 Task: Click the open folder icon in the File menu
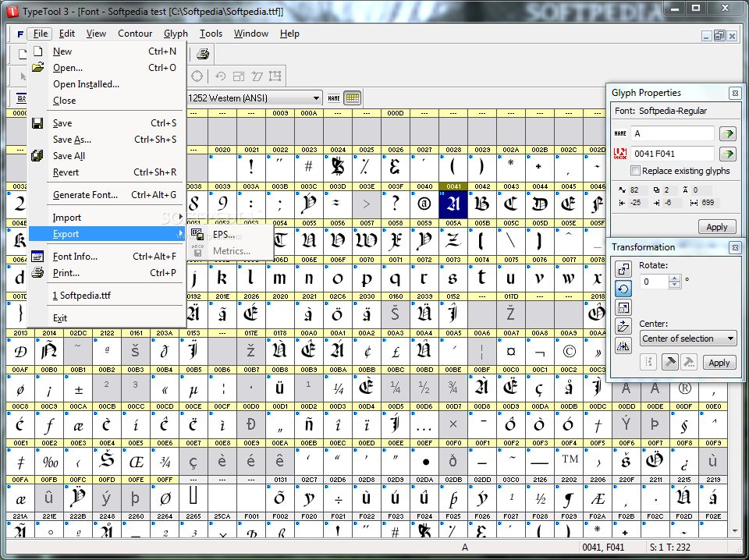coord(37,68)
